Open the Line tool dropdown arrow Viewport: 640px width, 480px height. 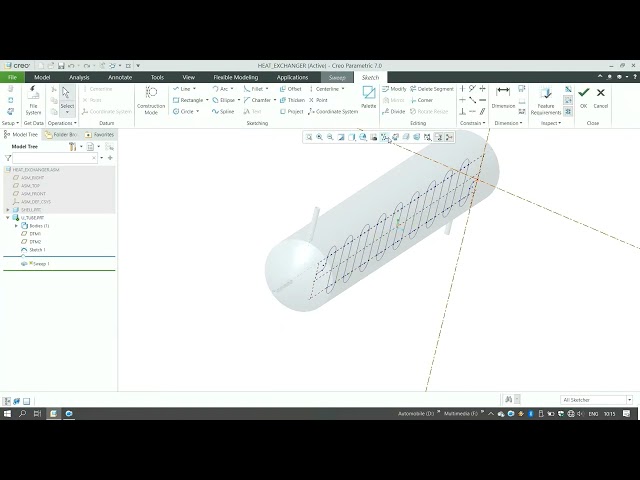tap(194, 89)
